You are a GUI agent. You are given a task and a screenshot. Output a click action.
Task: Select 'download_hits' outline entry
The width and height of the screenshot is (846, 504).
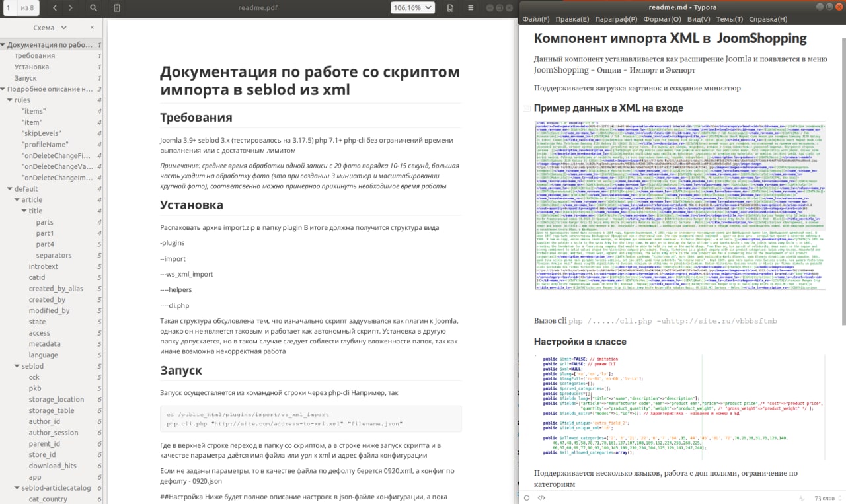pyautogui.click(x=52, y=466)
